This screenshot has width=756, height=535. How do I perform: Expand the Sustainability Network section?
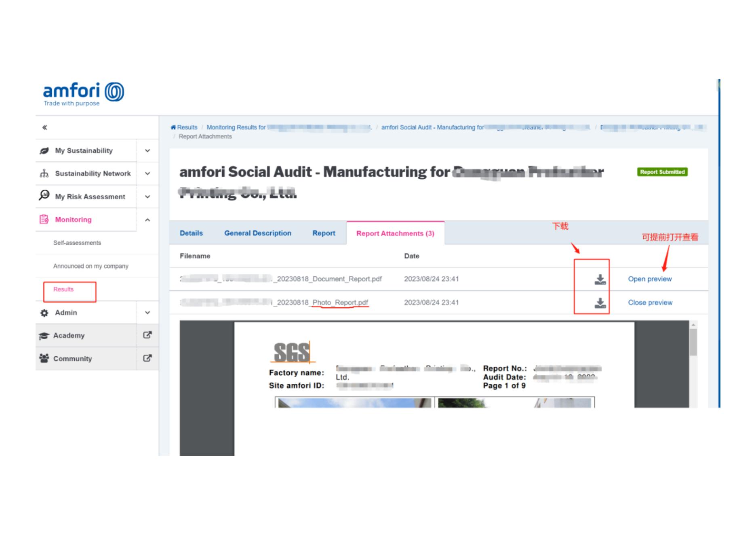(147, 174)
